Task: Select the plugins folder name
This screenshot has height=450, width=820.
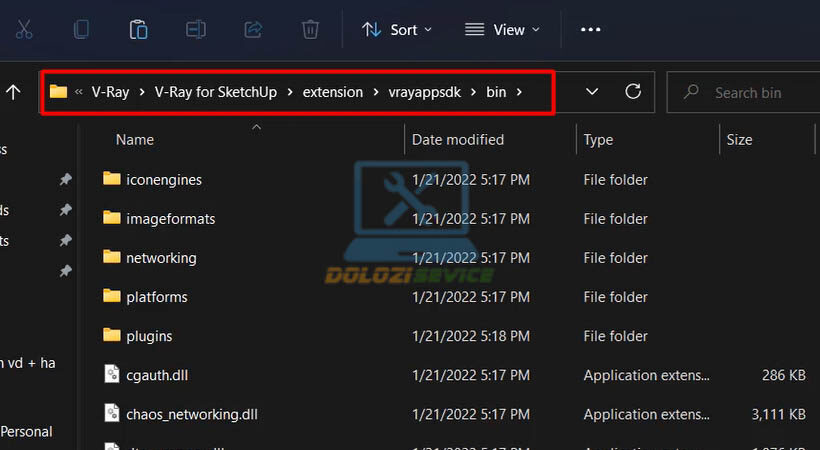Action: (149, 336)
